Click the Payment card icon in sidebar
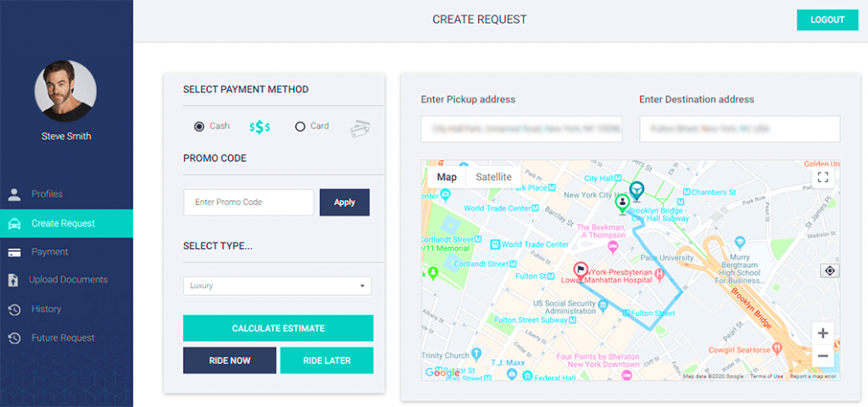 (14, 252)
